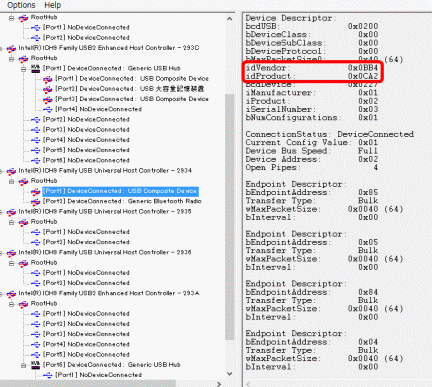The image size is (432, 387).
Task: Click USB icon of Port4 inside Generic USB Hub
Action: 48,109
